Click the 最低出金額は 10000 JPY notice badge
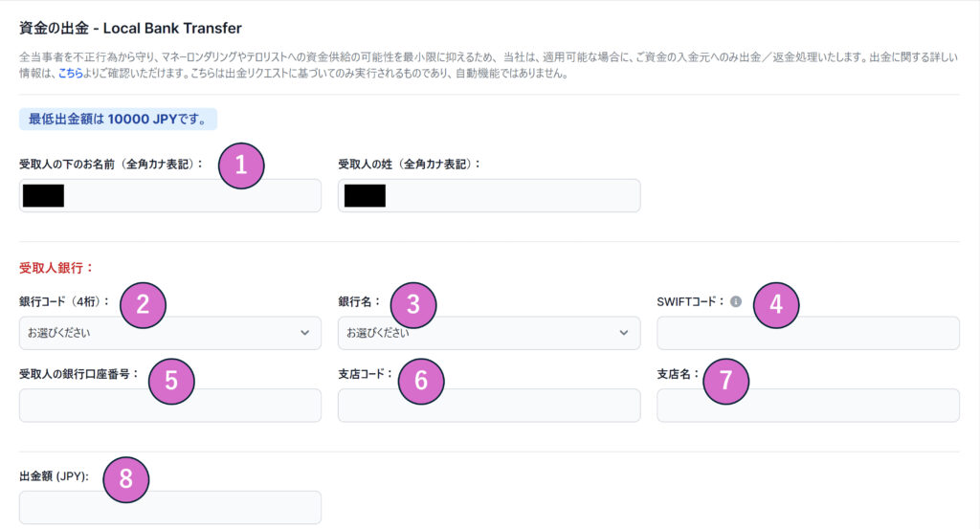The height and width of the screenshot is (529, 980). click(119, 120)
